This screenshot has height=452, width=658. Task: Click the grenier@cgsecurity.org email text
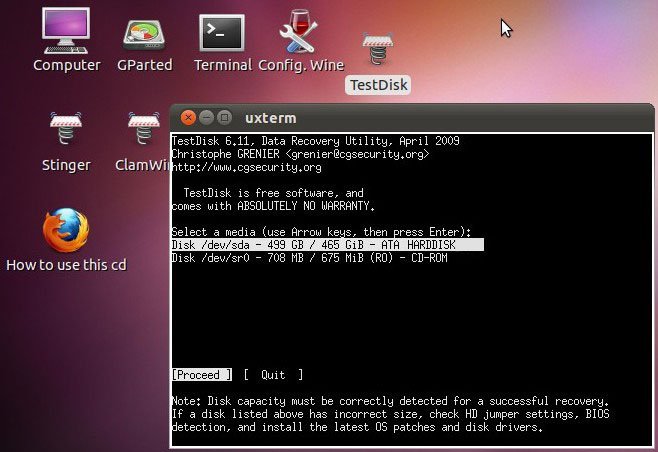point(358,154)
